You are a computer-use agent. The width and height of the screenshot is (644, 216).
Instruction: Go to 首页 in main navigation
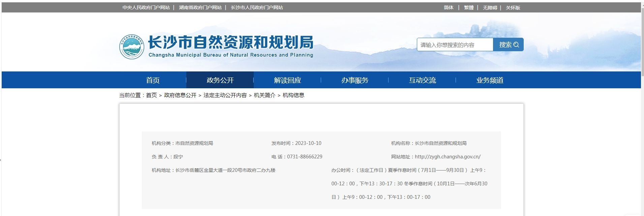(153, 80)
